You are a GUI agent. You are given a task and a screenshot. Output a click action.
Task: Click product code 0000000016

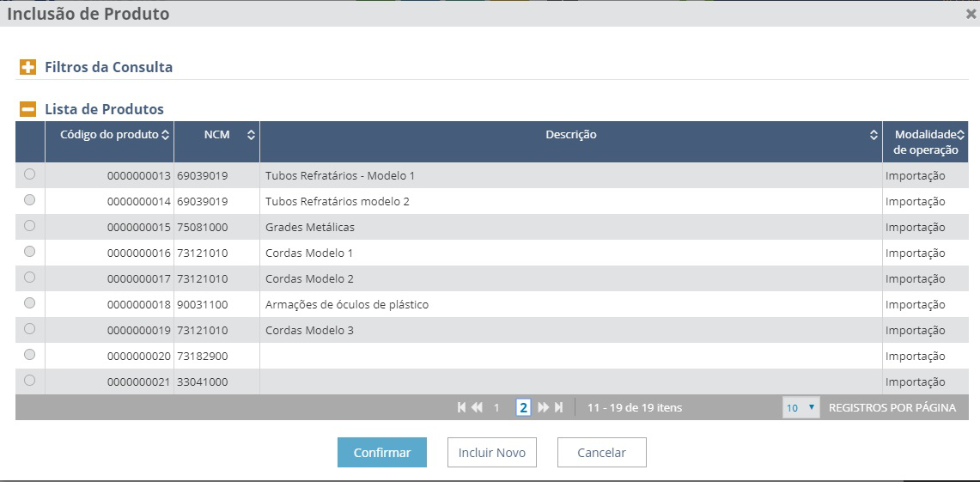click(x=139, y=253)
